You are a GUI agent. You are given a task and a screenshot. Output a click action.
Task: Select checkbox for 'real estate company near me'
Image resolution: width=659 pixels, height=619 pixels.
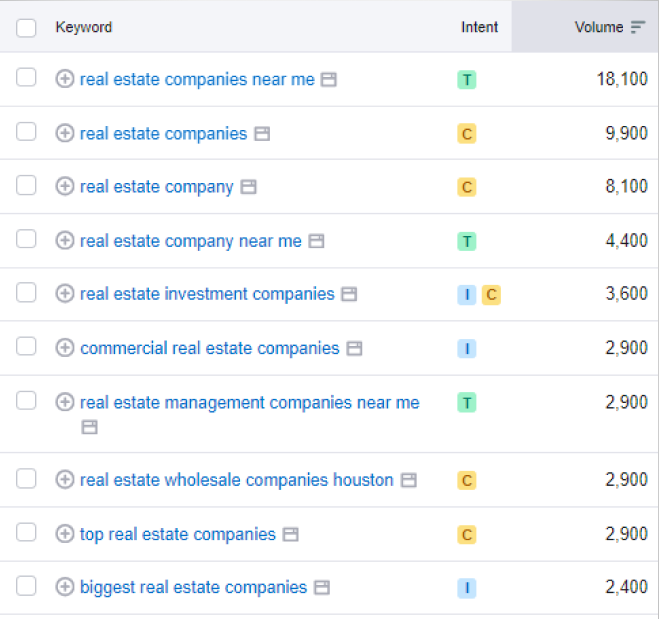[26, 239]
